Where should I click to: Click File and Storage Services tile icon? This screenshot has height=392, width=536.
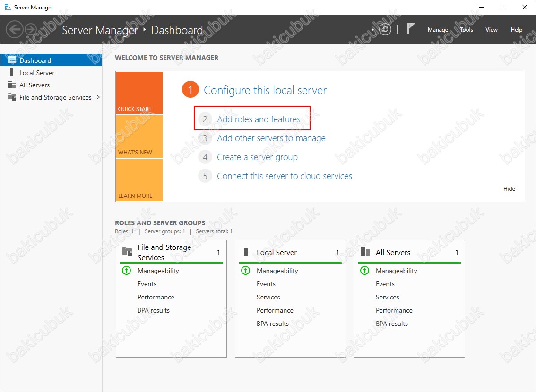coord(127,252)
